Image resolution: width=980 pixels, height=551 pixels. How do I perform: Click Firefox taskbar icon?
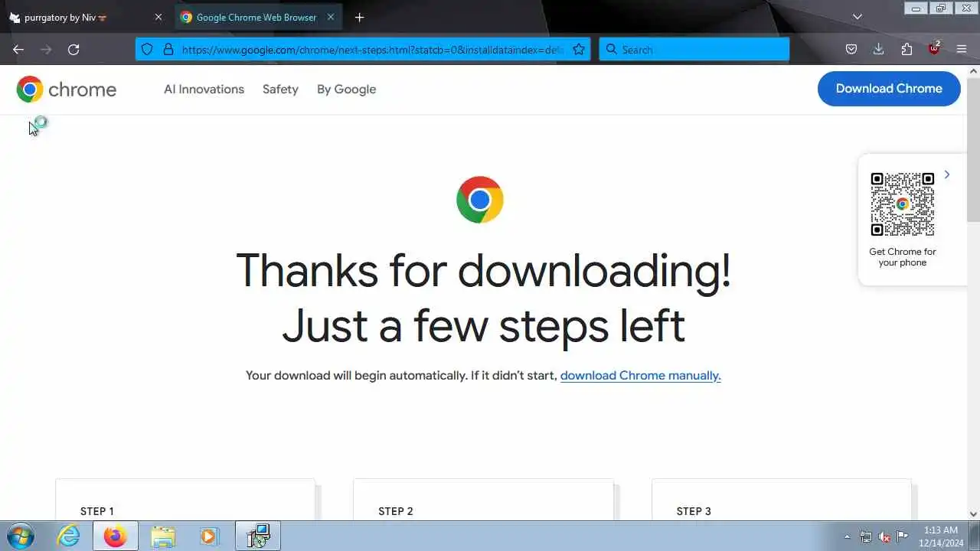pyautogui.click(x=116, y=536)
